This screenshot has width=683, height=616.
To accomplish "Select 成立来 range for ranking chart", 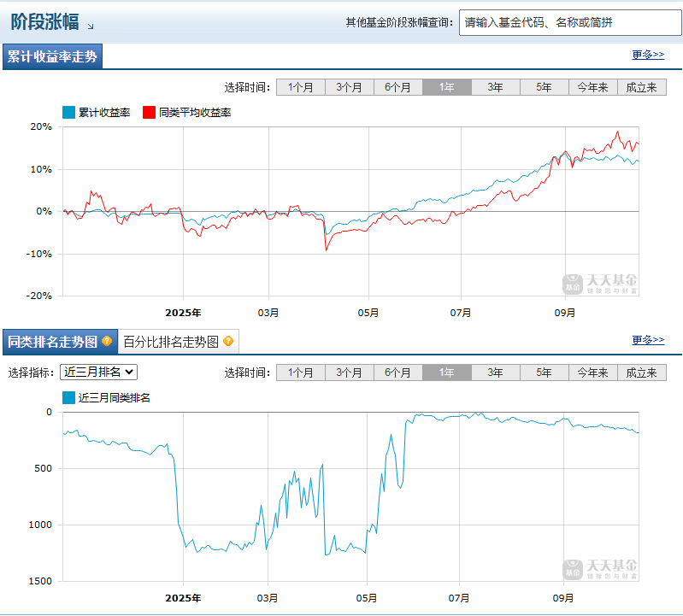I will (642, 373).
